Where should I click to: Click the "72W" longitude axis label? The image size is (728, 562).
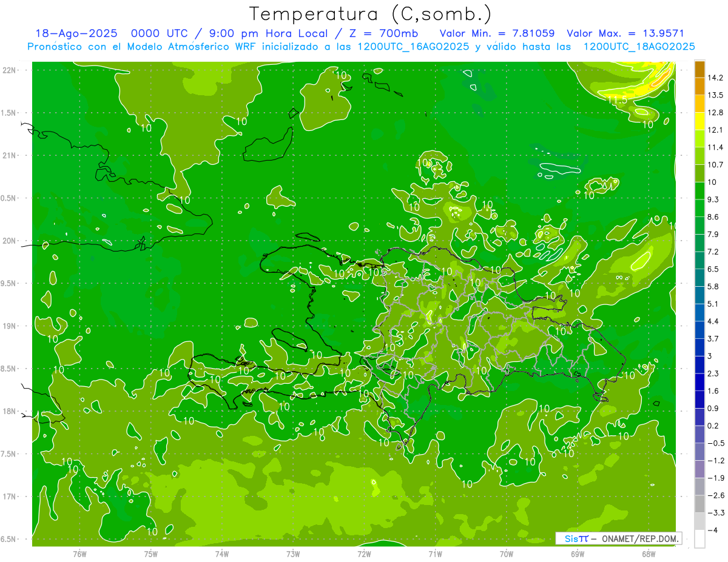coord(364,554)
